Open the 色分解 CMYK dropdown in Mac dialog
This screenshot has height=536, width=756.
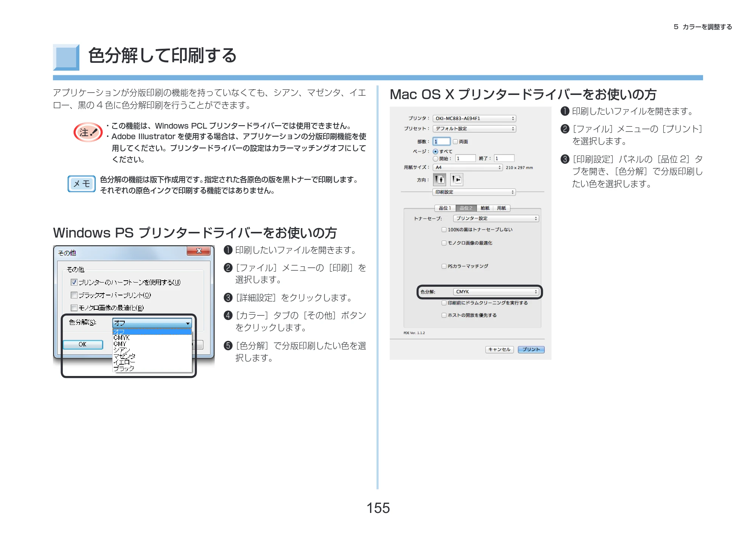496,292
